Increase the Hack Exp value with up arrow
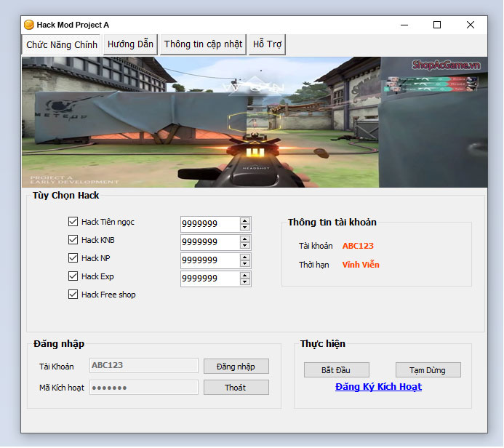This screenshot has width=504, height=448. click(x=245, y=276)
